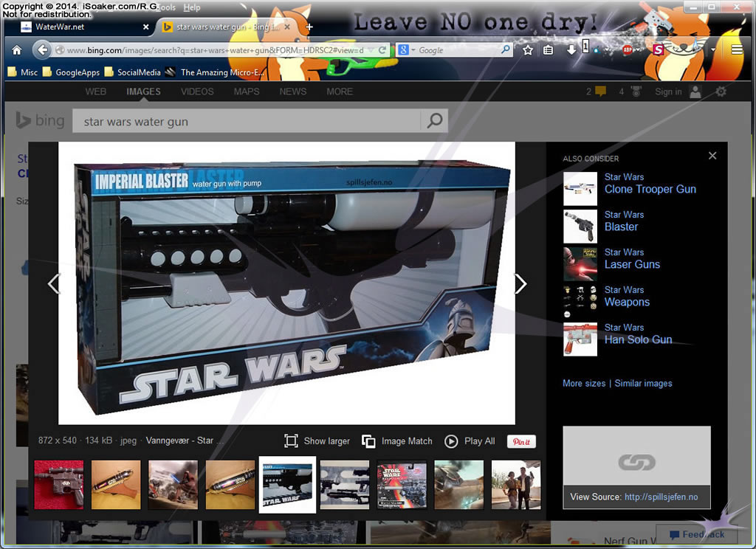Open the Misc bookmarks folder
This screenshot has height=549, width=756.
pos(23,72)
